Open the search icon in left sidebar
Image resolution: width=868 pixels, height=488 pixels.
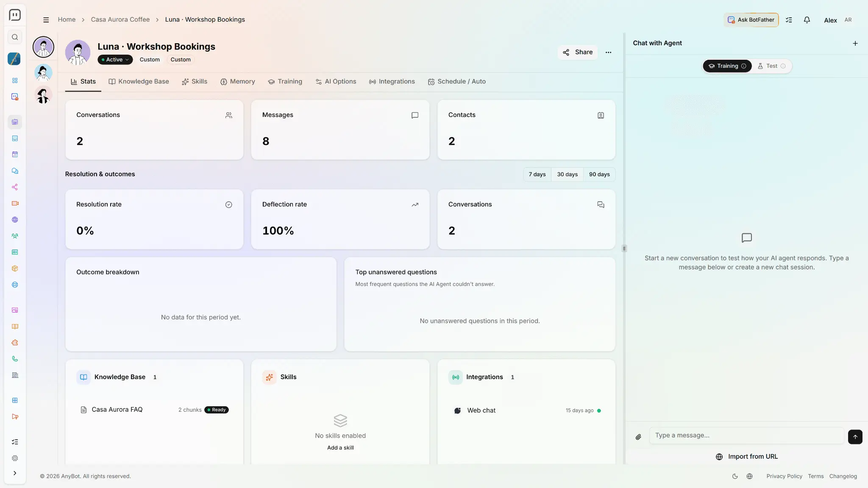click(15, 37)
